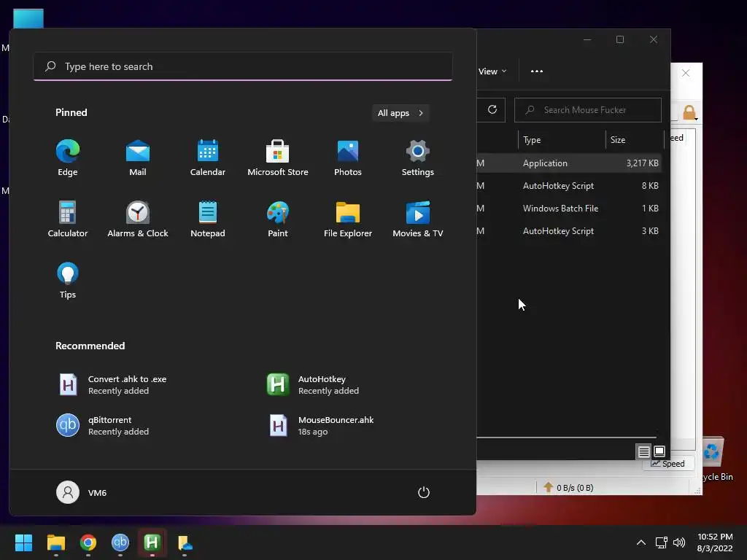Launch the Photos app

[348, 158]
